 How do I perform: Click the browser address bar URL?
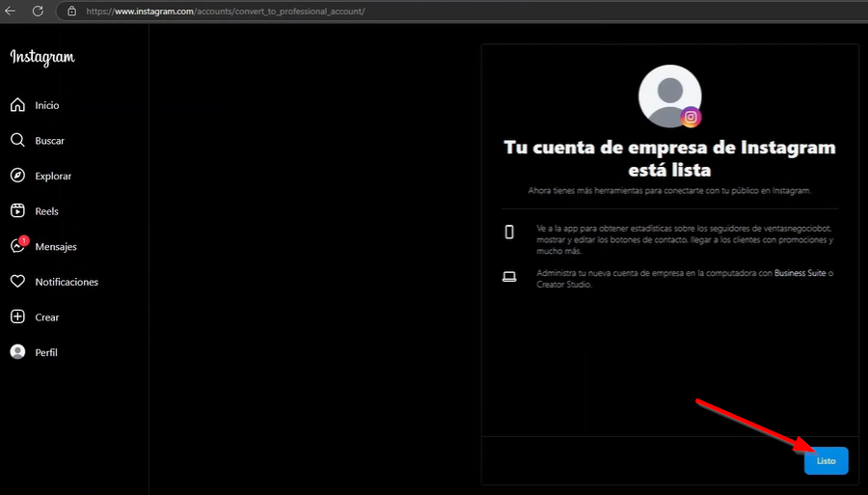[226, 11]
